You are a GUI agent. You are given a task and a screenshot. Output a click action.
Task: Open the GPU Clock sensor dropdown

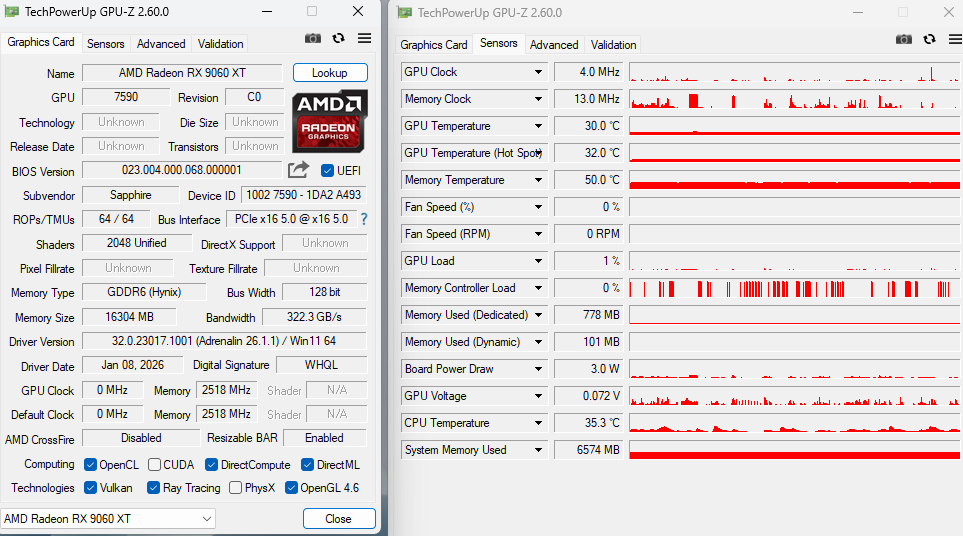tap(538, 72)
